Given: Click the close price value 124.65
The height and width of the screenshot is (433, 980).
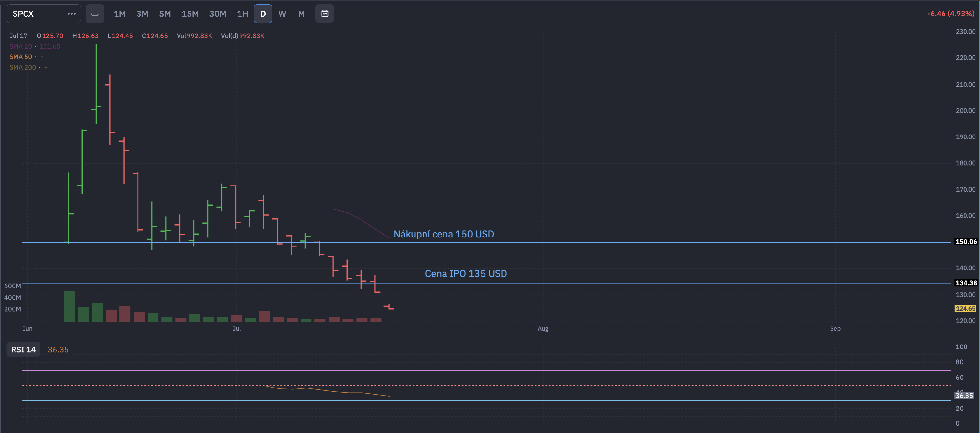Looking at the screenshot, I should (x=157, y=36).
